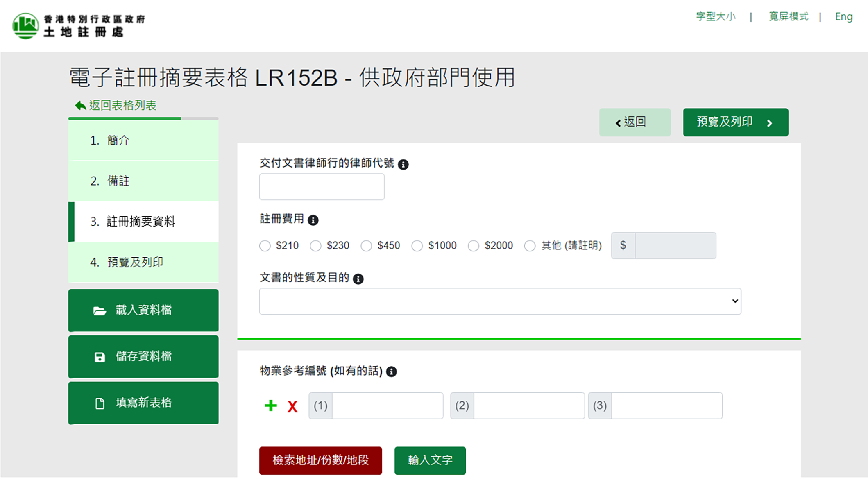868x478 pixels.
Task: Click info icon beside 物業參考編號
Action: [391, 372]
